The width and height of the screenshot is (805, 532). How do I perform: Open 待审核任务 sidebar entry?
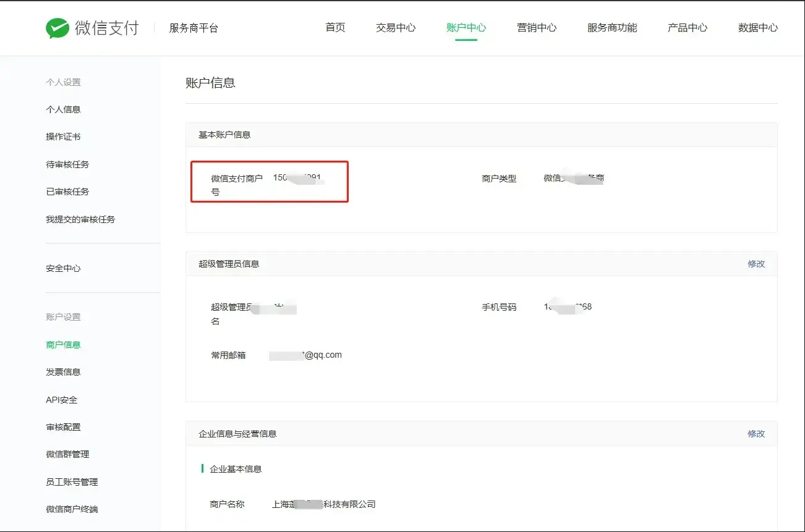click(x=68, y=164)
